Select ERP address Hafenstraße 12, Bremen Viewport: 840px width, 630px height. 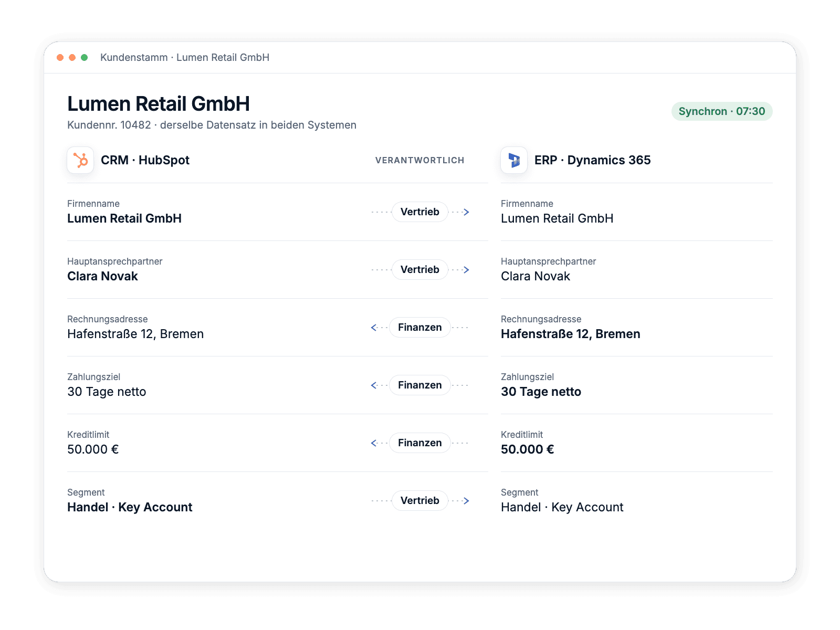click(x=571, y=334)
